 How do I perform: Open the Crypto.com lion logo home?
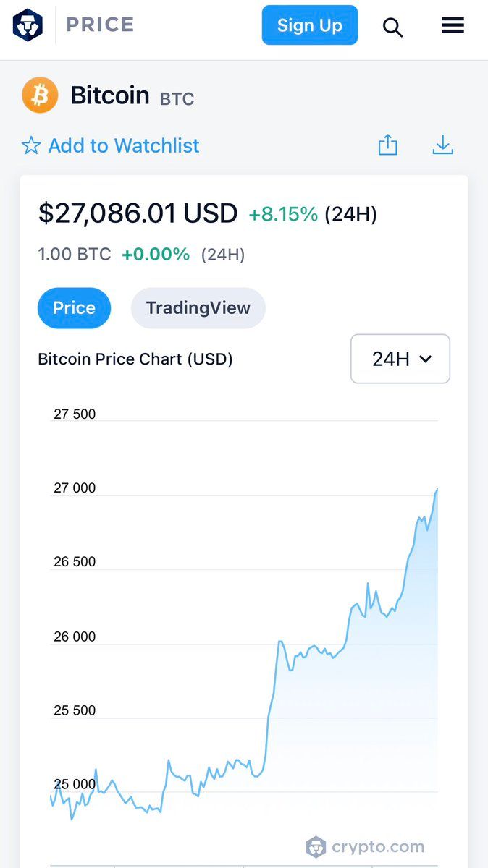click(x=28, y=25)
